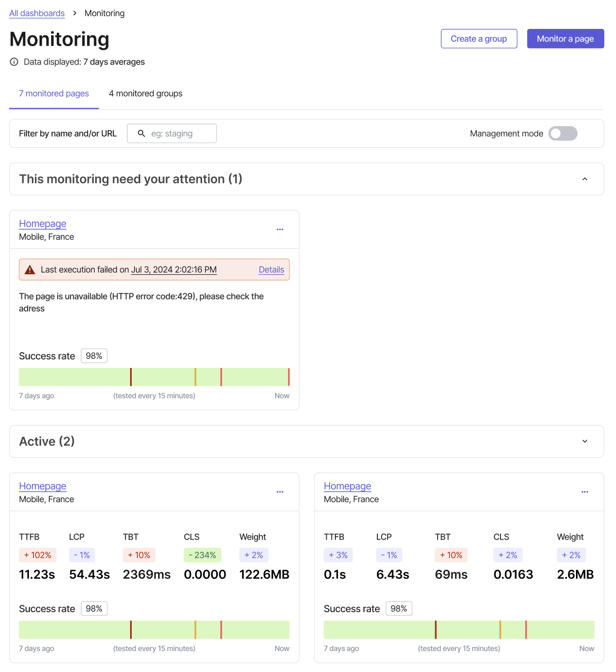Collapse the attention monitoring section
The image size is (616, 672).
tap(585, 179)
